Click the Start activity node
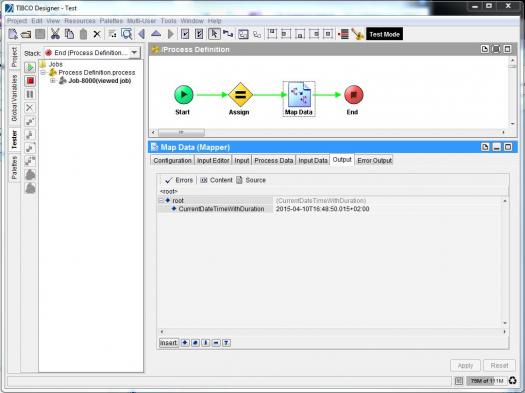Viewport: 525px width, 393px height. tap(184, 95)
